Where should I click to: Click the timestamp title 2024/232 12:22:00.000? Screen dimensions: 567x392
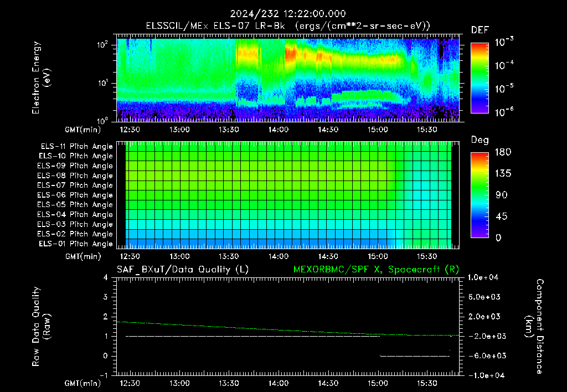tap(288, 14)
